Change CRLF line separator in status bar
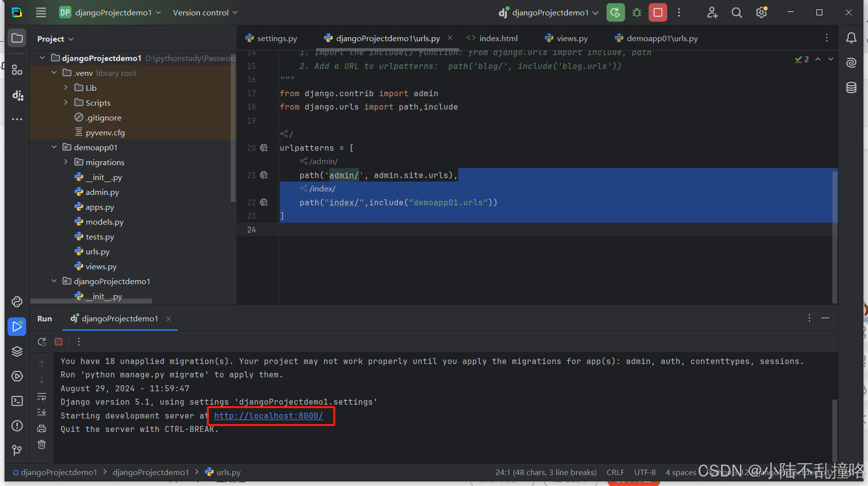 click(x=616, y=472)
